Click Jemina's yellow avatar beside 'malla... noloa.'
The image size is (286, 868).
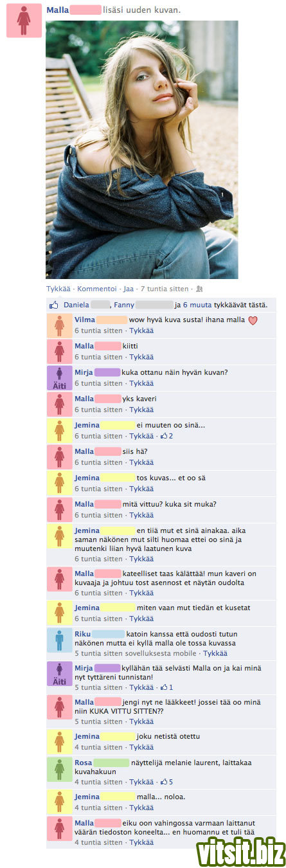pos(60,802)
